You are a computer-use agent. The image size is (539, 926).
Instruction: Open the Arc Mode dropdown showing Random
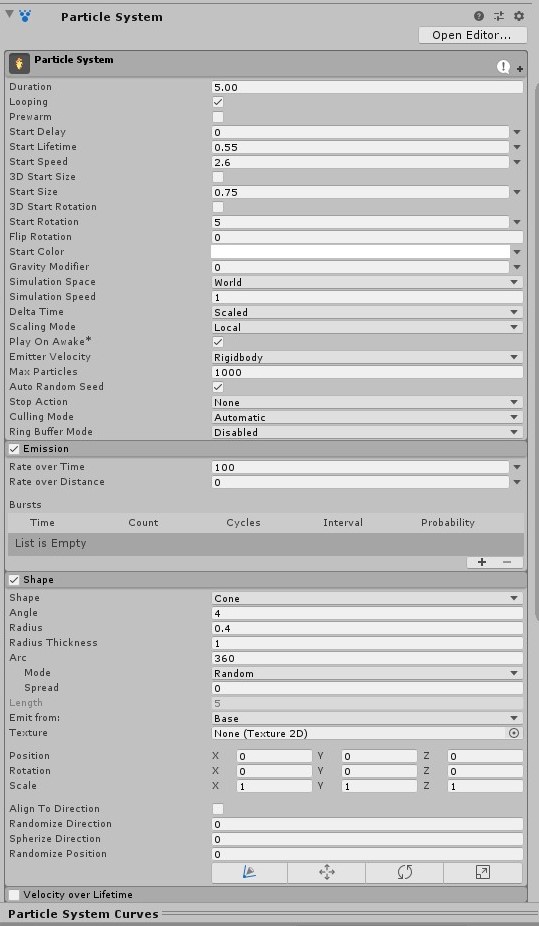[x=367, y=673]
